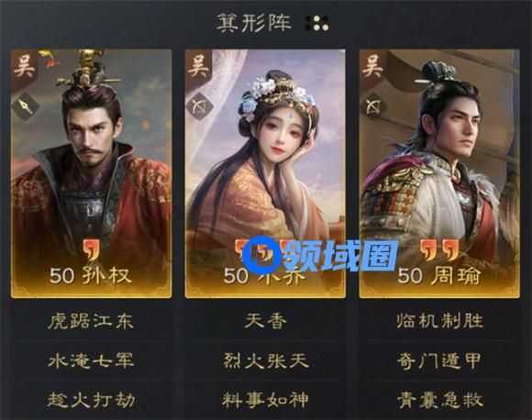Tap the 吴 faction badge on 孙权's card

pyautogui.click(x=24, y=66)
